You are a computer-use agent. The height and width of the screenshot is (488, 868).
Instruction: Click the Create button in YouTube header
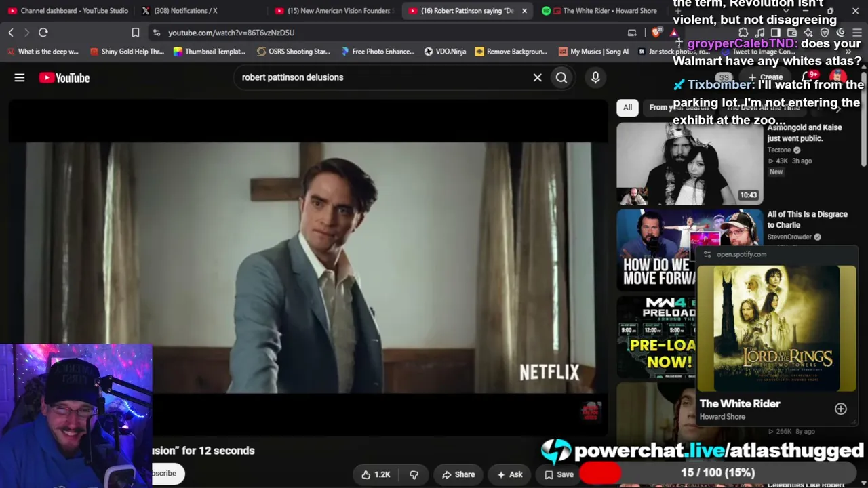click(x=766, y=77)
